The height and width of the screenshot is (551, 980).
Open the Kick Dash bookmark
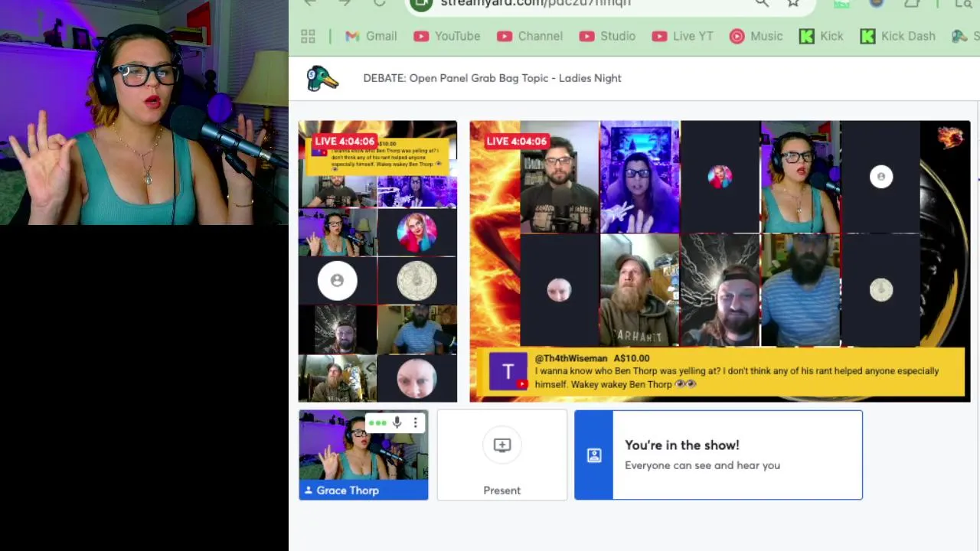click(898, 36)
